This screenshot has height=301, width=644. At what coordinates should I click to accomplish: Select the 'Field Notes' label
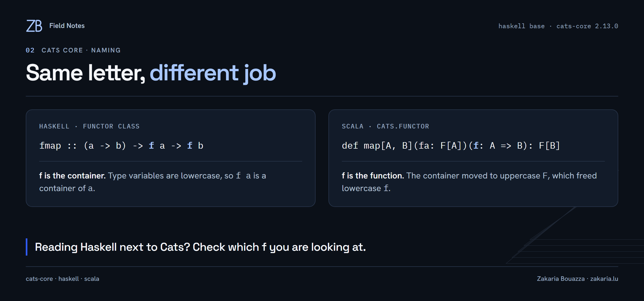click(x=67, y=26)
